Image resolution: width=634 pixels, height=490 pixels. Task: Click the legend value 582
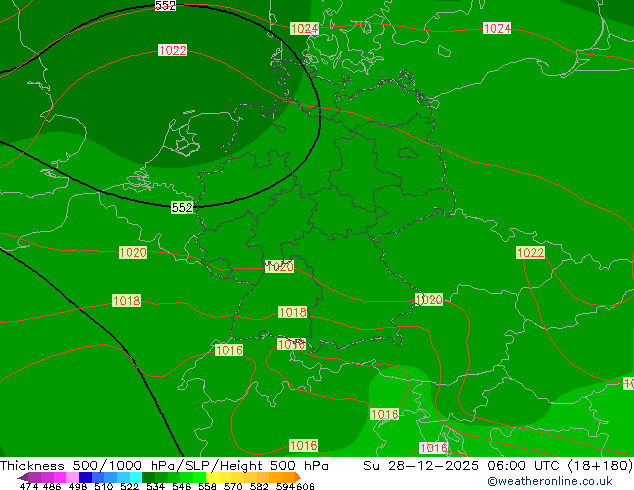tap(259, 486)
